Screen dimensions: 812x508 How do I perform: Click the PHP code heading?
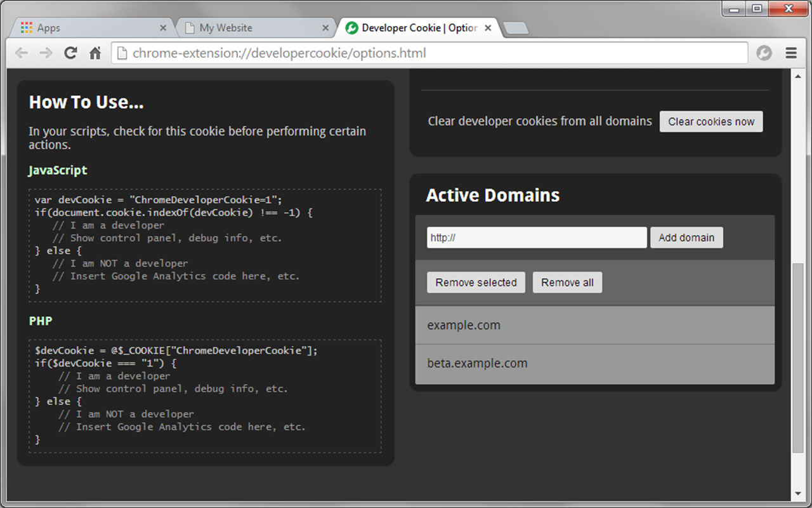point(41,321)
